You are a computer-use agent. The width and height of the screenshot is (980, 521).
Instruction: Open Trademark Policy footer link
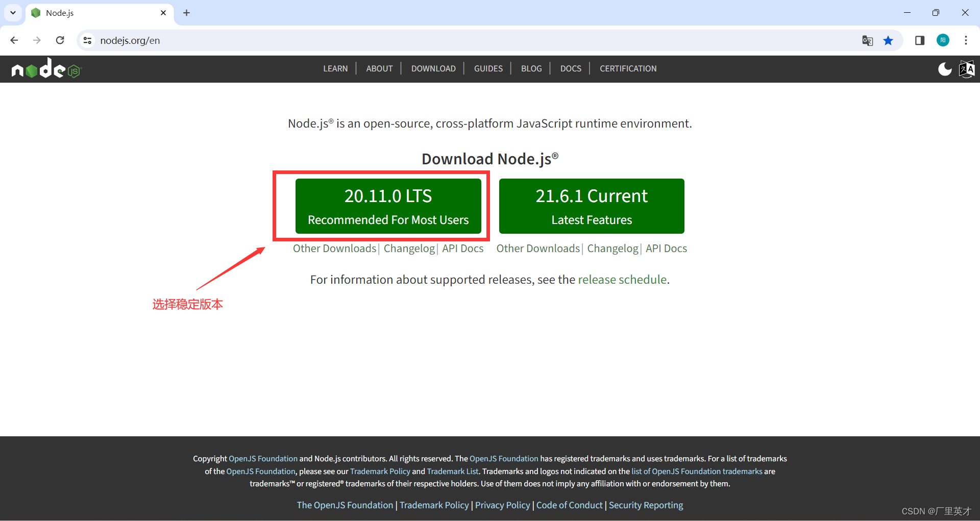click(434, 505)
